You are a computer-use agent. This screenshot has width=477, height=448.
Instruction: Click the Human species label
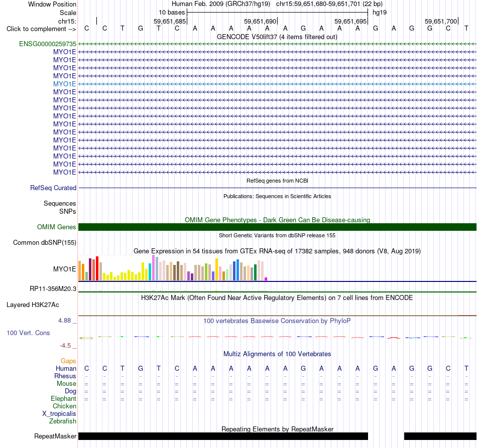coord(66,368)
